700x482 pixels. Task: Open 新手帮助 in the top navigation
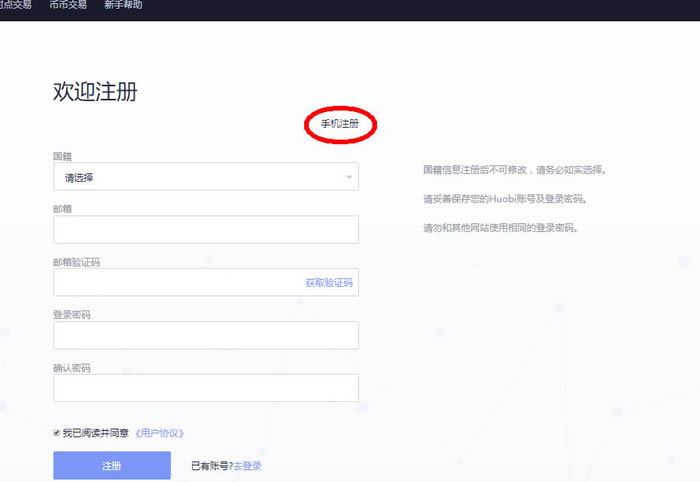[x=122, y=5]
